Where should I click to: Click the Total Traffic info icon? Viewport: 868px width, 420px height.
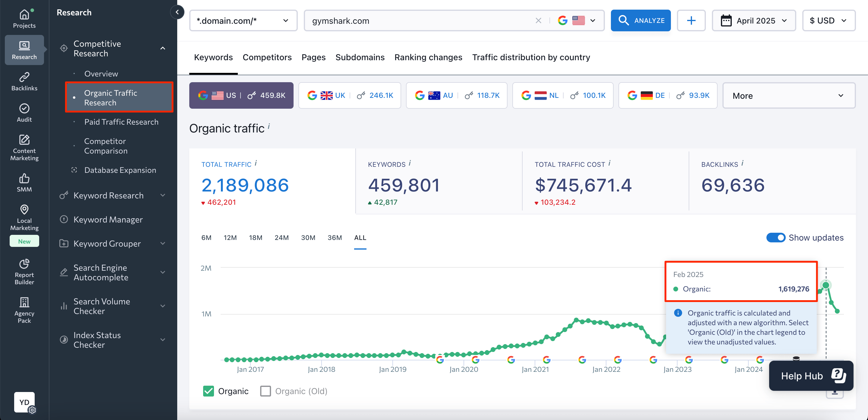click(x=256, y=163)
